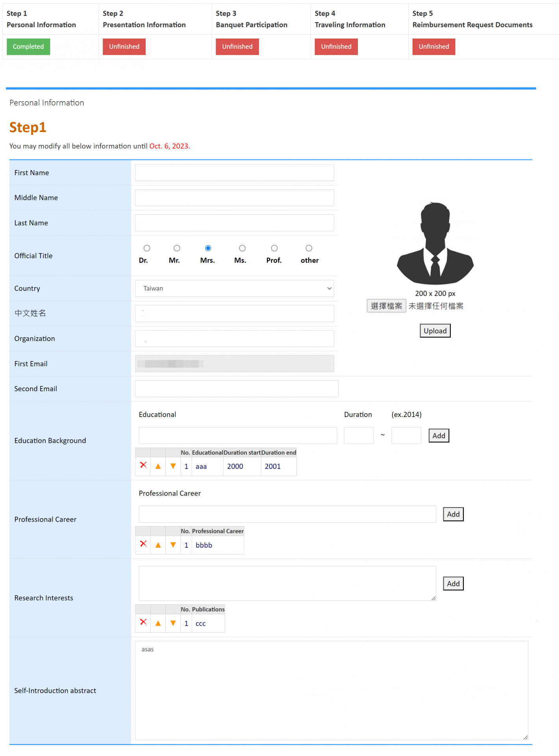Add the Research Interests entry
This screenshot has width=559, height=756.
pos(453,584)
